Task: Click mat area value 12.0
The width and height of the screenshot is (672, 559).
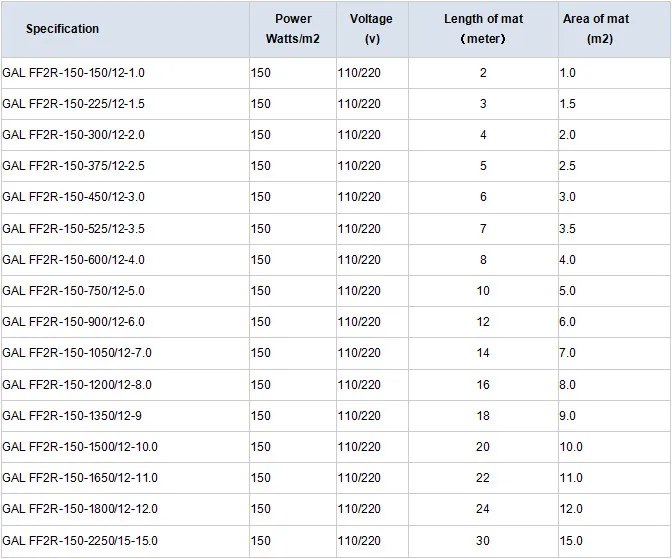Action: click(x=571, y=509)
